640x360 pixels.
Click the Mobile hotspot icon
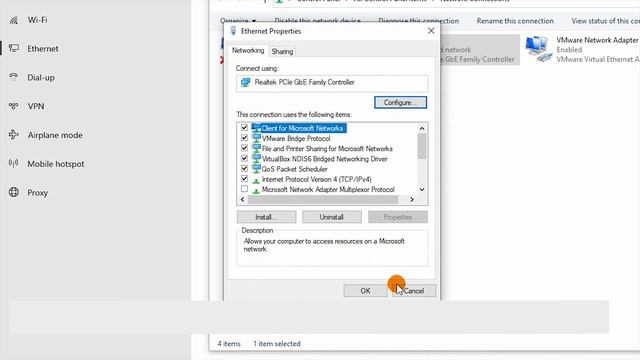13,164
